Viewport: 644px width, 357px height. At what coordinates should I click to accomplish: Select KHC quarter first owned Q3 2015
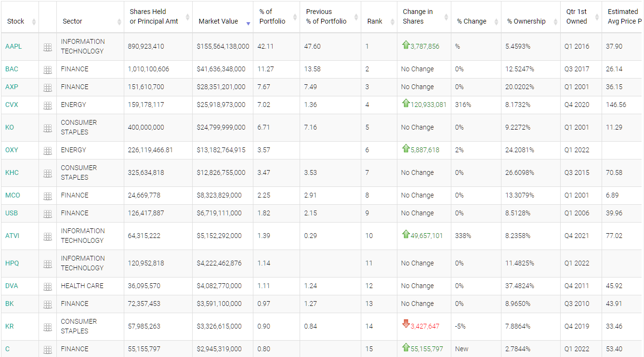pos(577,172)
